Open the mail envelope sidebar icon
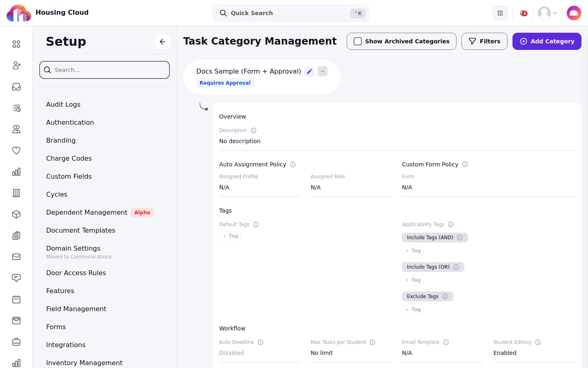This screenshot has width=588, height=368. [x=16, y=257]
